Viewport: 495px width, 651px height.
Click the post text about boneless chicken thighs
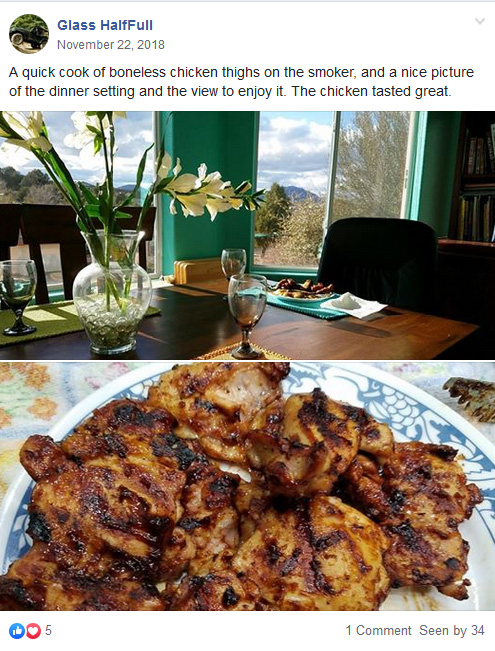[x=241, y=82]
